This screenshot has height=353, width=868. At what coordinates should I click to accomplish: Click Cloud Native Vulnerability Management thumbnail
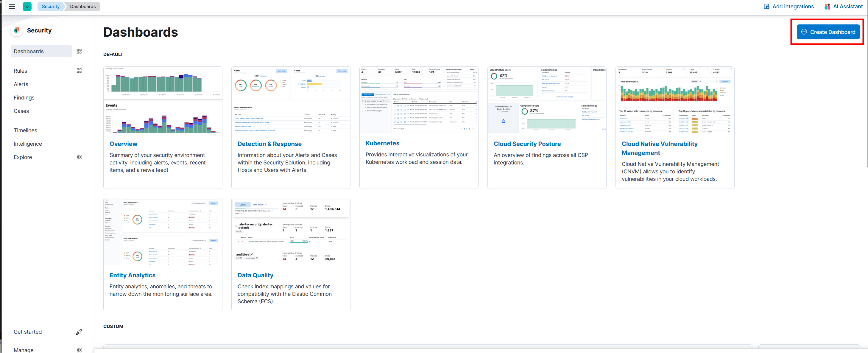point(675,100)
